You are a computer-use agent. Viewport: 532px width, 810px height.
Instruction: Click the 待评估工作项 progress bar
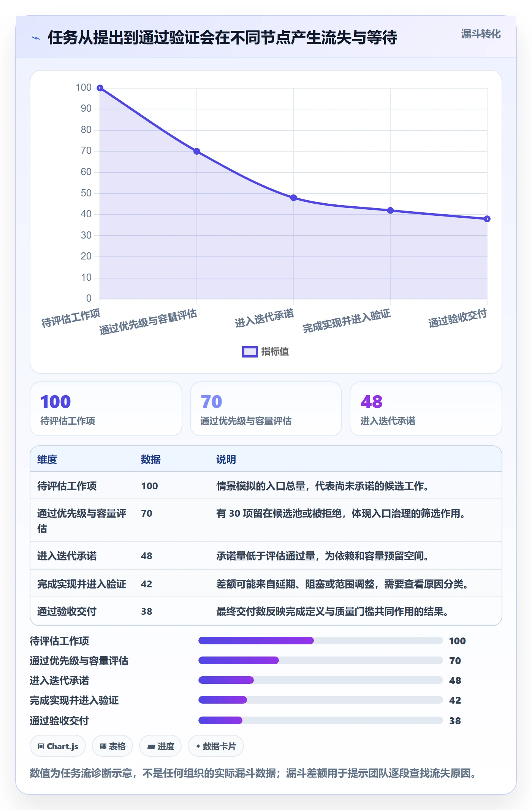tap(321, 641)
